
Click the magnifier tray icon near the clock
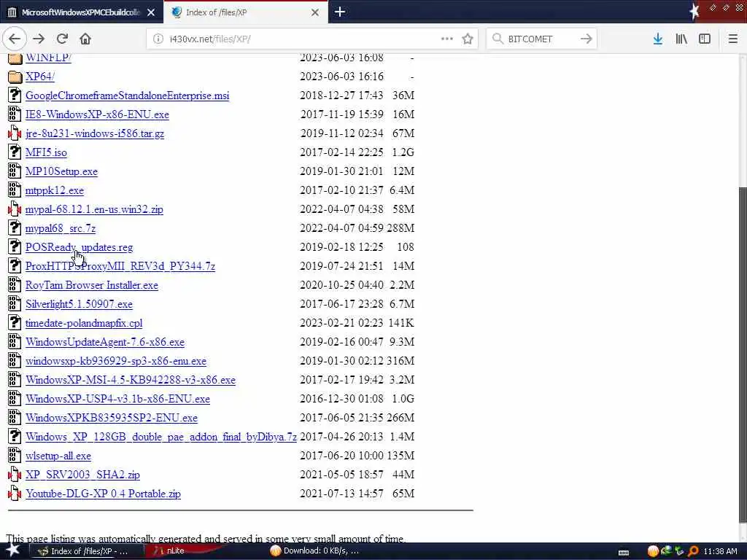[x=693, y=551]
